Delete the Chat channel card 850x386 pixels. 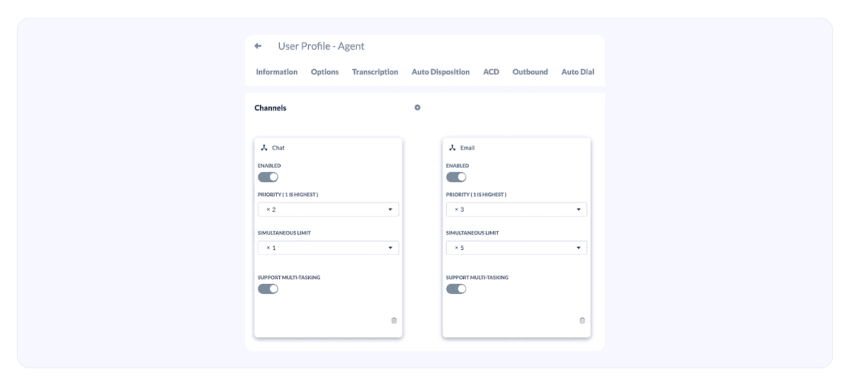point(394,320)
